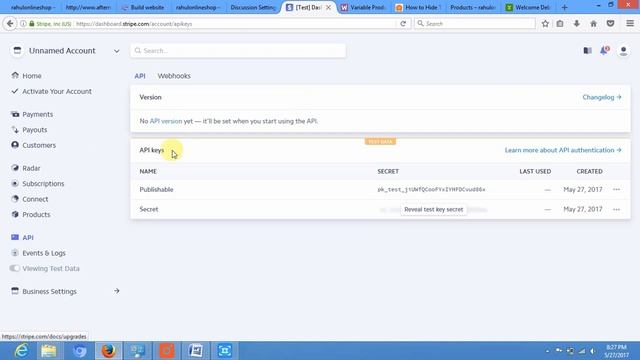Open Firefox from taskbar
The width and height of the screenshot is (640, 360).
pos(109,351)
